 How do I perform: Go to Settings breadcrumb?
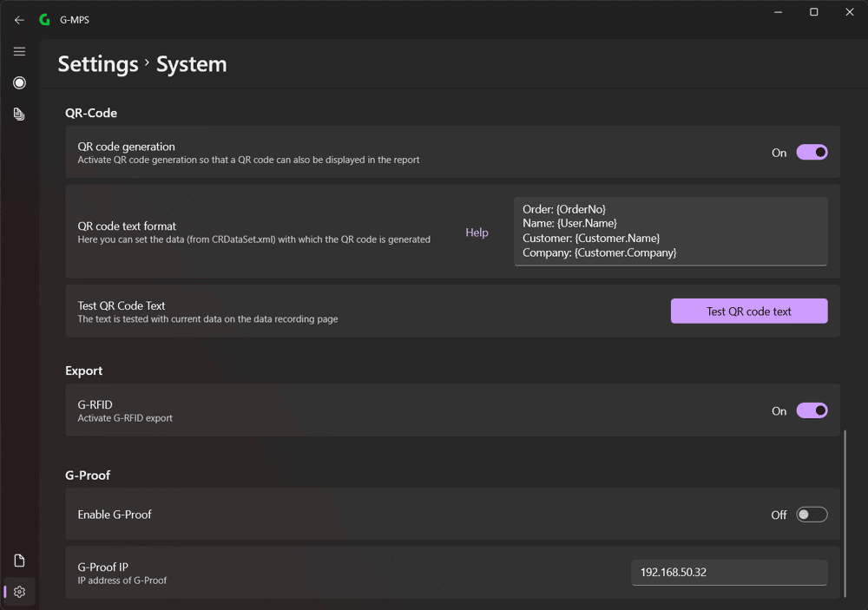click(98, 64)
